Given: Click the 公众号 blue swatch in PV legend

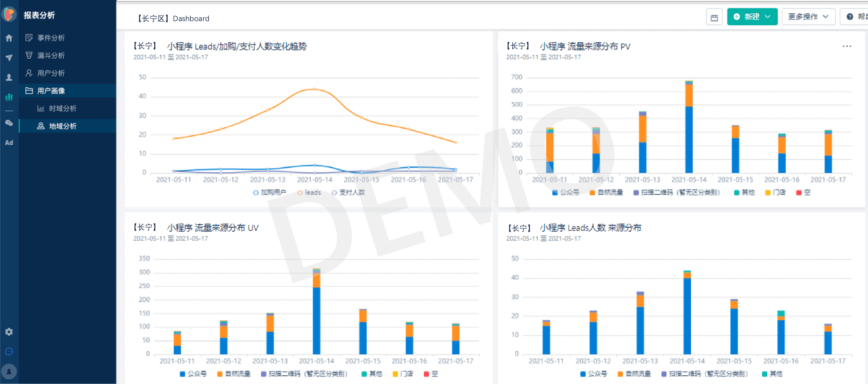Looking at the screenshot, I should [555, 193].
